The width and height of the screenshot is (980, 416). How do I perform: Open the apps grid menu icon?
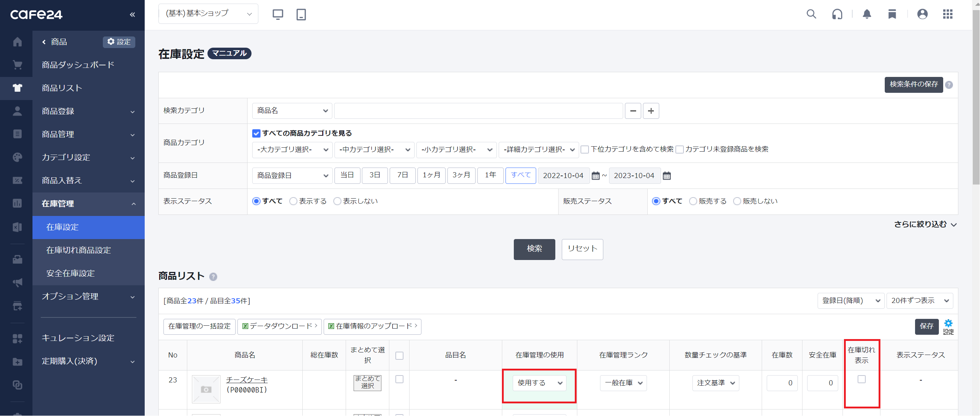[948, 14]
